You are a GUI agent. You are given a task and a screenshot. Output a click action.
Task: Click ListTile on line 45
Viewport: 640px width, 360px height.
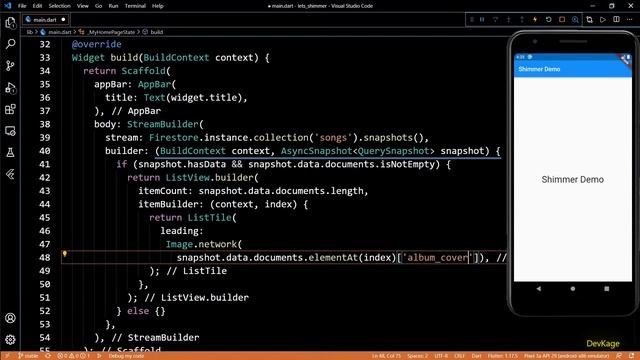[x=209, y=218]
